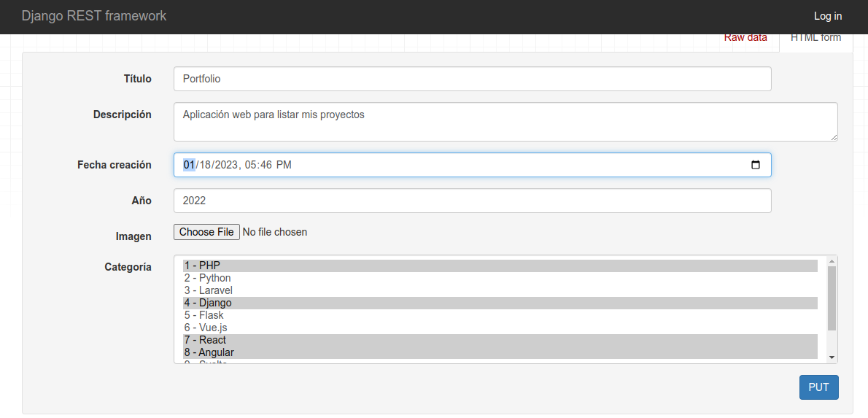Click the Título input field

tap(472, 79)
